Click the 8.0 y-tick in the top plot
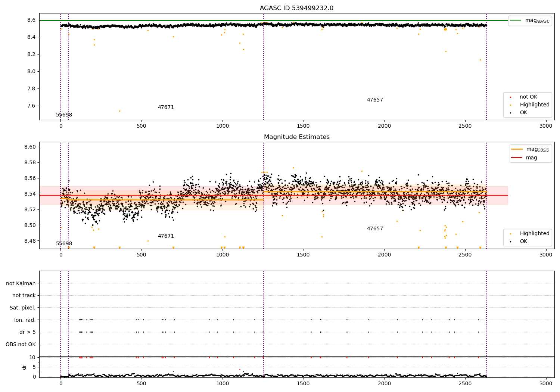The width and height of the screenshot is (560, 392). click(31, 72)
